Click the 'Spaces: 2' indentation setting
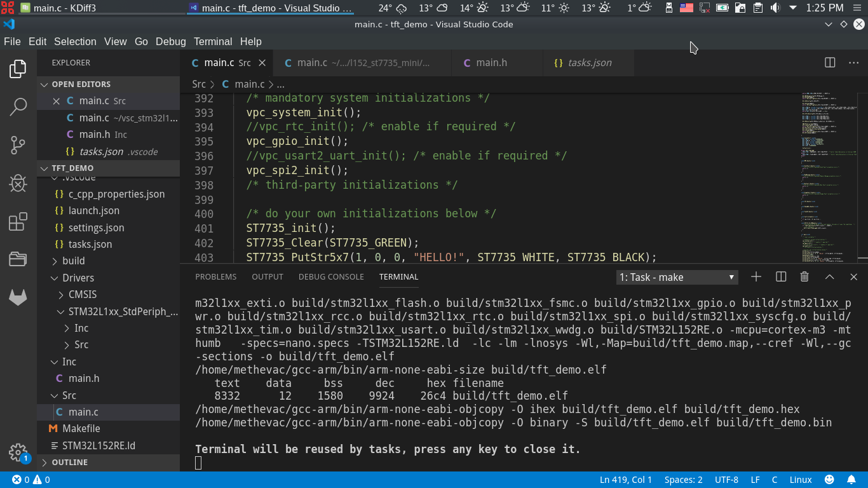The height and width of the screenshot is (488, 868). [683, 480]
